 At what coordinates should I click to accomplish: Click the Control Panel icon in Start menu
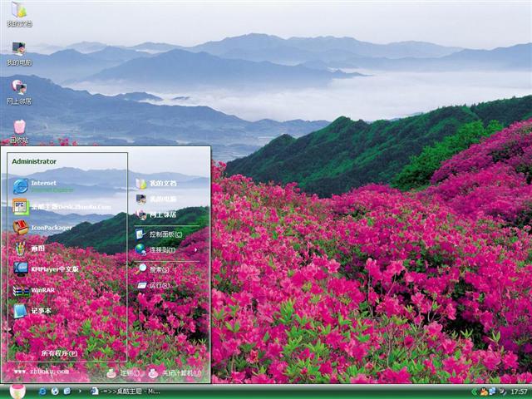click(140, 234)
